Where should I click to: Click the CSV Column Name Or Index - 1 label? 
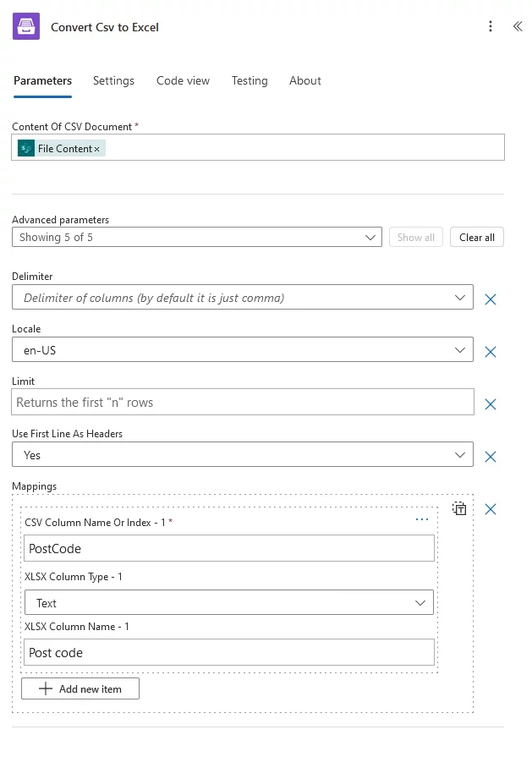tap(95, 523)
